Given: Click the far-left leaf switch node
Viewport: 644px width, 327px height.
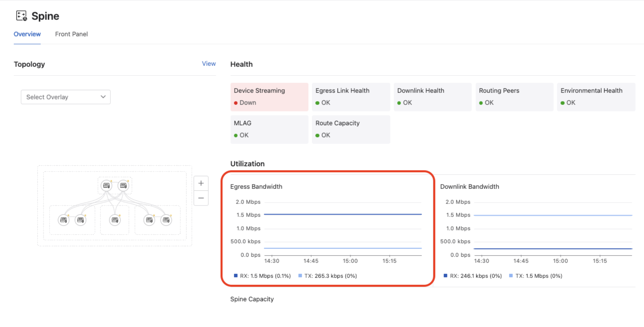Looking at the screenshot, I should (64, 220).
